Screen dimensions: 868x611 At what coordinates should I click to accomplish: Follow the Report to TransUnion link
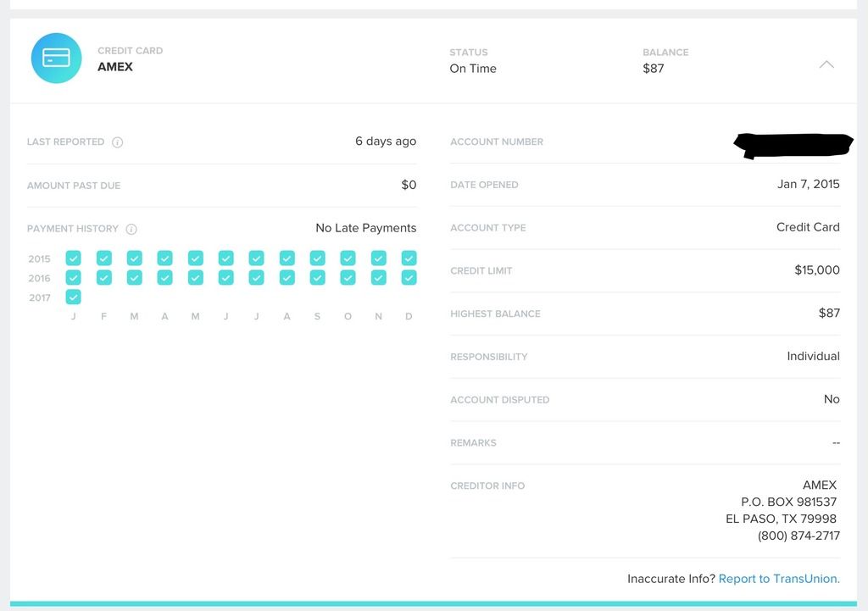tap(779, 579)
